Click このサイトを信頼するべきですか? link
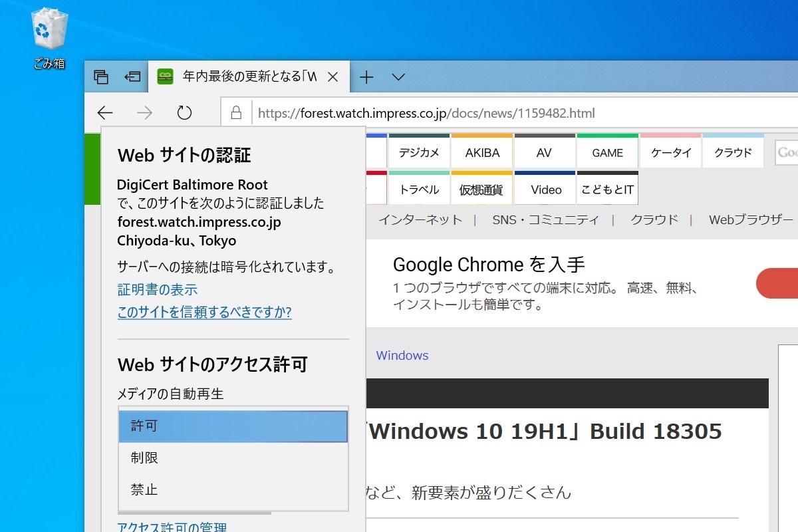 coord(204,313)
